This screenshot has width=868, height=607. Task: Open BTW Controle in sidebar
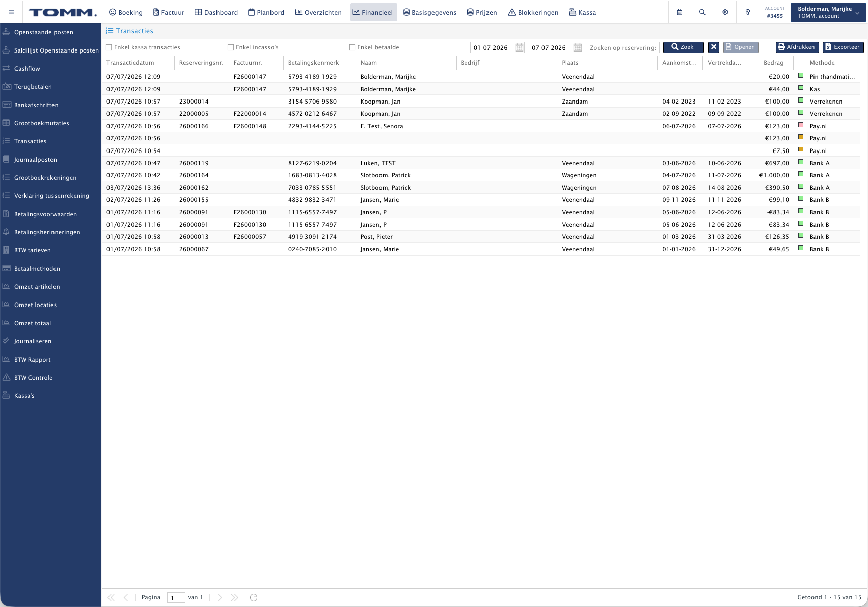tap(50, 378)
